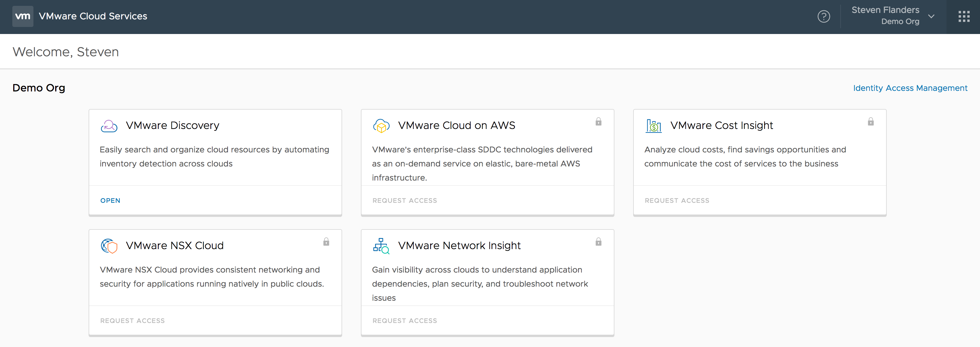Image resolution: width=980 pixels, height=347 pixels.
Task: Click the VMware Network Insight title
Action: click(x=459, y=246)
